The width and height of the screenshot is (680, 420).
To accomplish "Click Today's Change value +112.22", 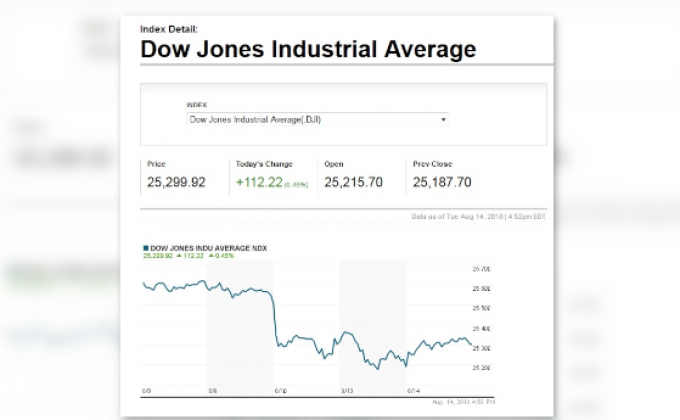I will coord(259,182).
